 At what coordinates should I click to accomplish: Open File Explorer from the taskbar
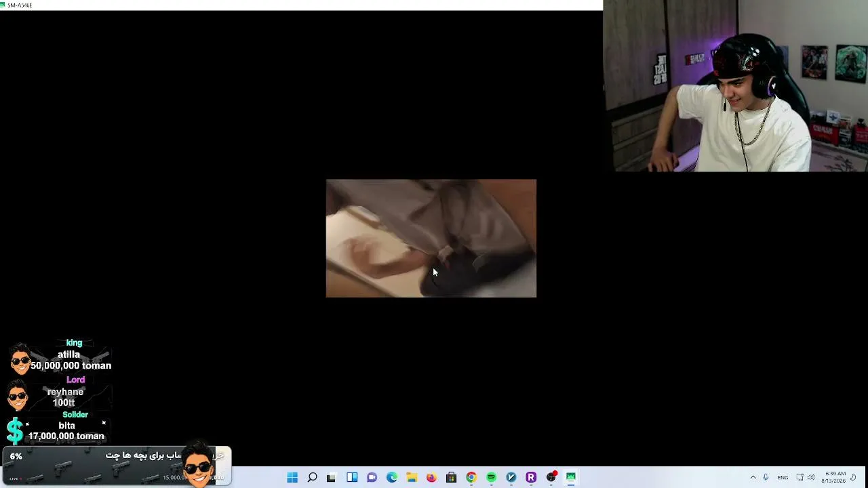(412, 477)
